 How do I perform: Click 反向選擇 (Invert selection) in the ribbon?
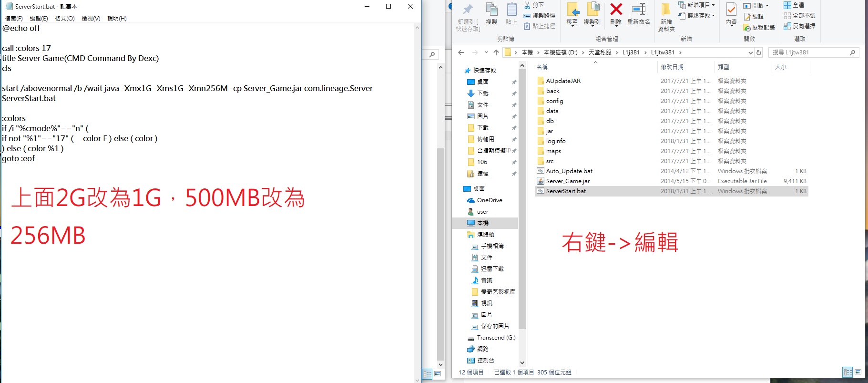[x=799, y=26]
